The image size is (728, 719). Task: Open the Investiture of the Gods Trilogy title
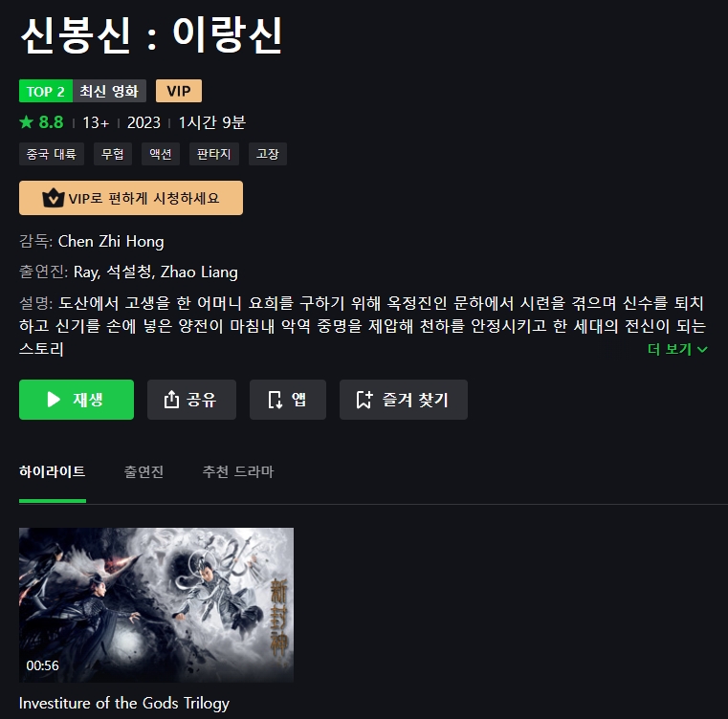(x=124, y=703)
